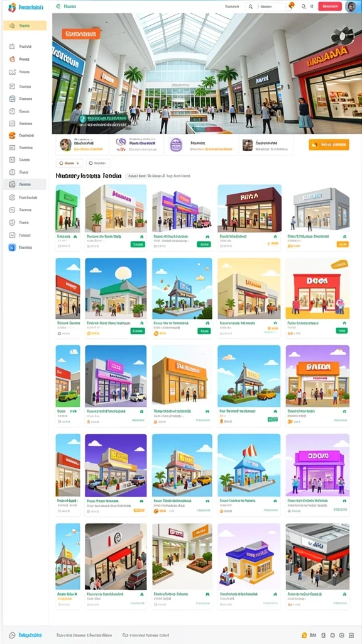The height and width of the screenshot is (644, 362).
Task: Click the orange button below the hero banner
Action: (x=329, y=145)
